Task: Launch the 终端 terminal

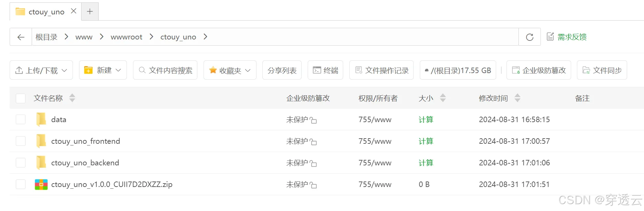Action: click(325, 70)
